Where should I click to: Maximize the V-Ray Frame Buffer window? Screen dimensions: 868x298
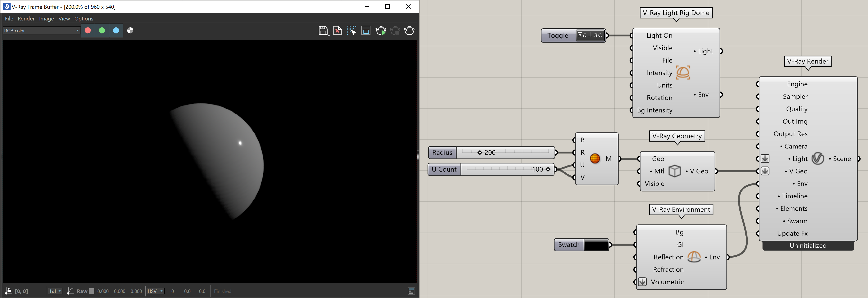388,7
